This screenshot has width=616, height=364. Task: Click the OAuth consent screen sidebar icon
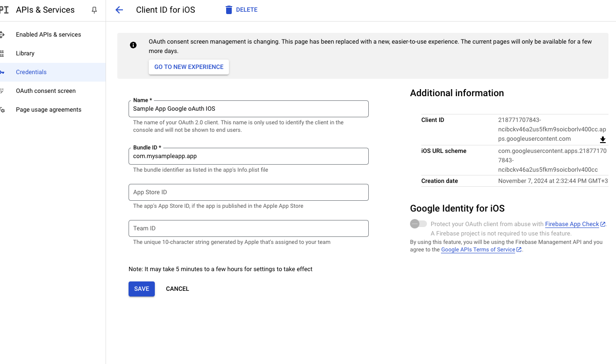[x=2, y=91]
